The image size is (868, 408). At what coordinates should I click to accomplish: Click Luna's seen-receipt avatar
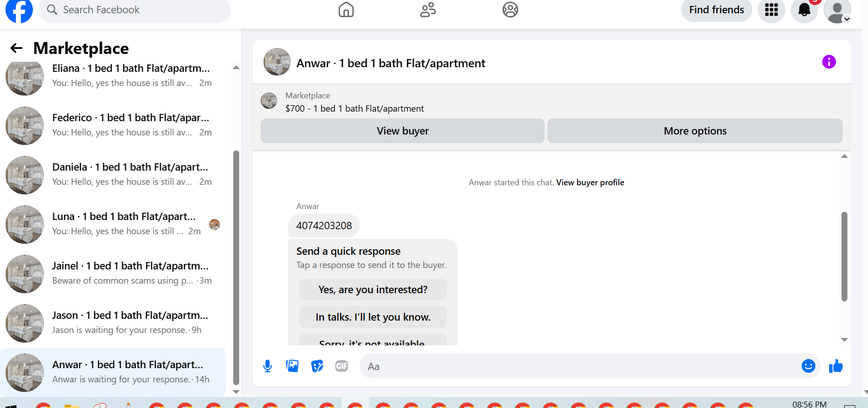coord(214,225)
